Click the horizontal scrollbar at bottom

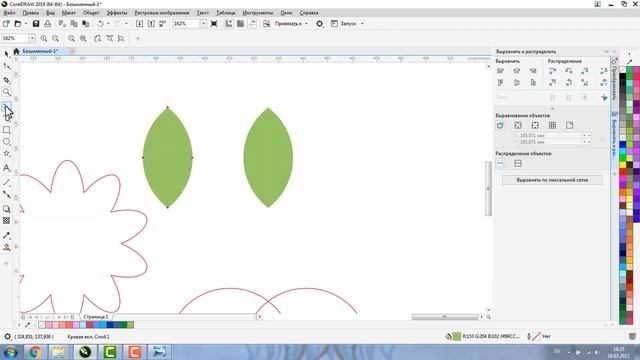(x=444, y=317)
